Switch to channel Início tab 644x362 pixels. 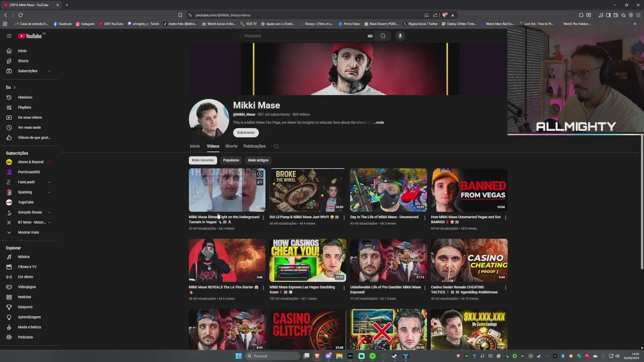pos(195,146)
